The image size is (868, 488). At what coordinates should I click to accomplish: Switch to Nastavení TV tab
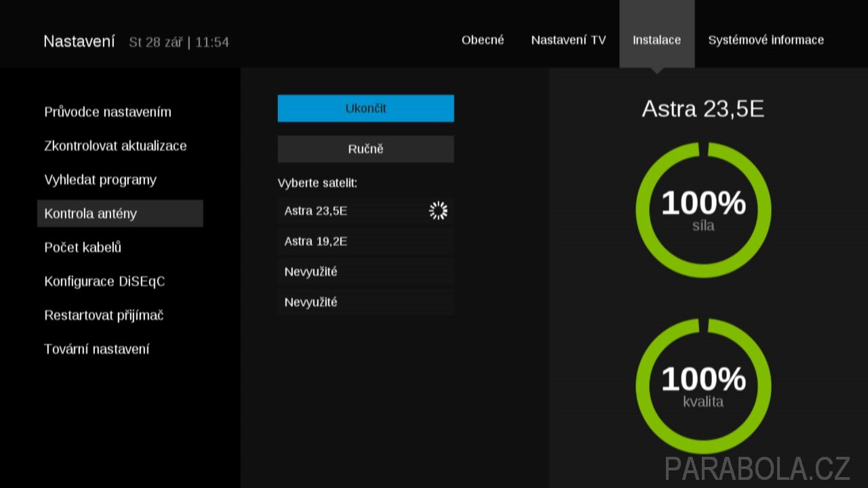[x=568, y=40]
